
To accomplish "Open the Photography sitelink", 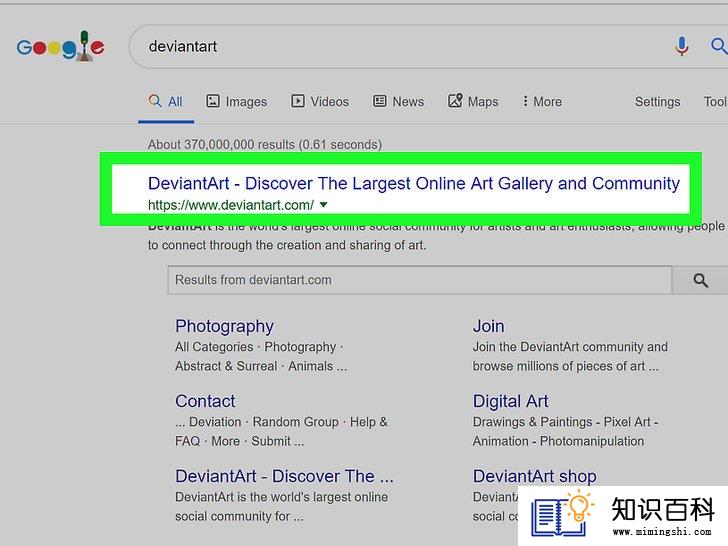I will click(224, 326).
